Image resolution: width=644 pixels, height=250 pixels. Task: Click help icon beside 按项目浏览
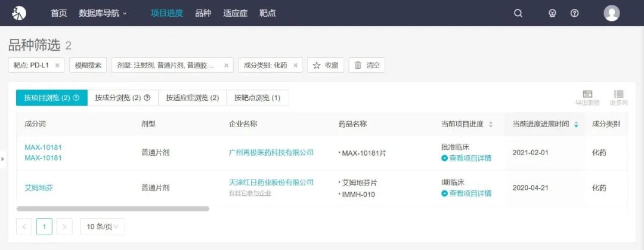(x=76, y=98)
